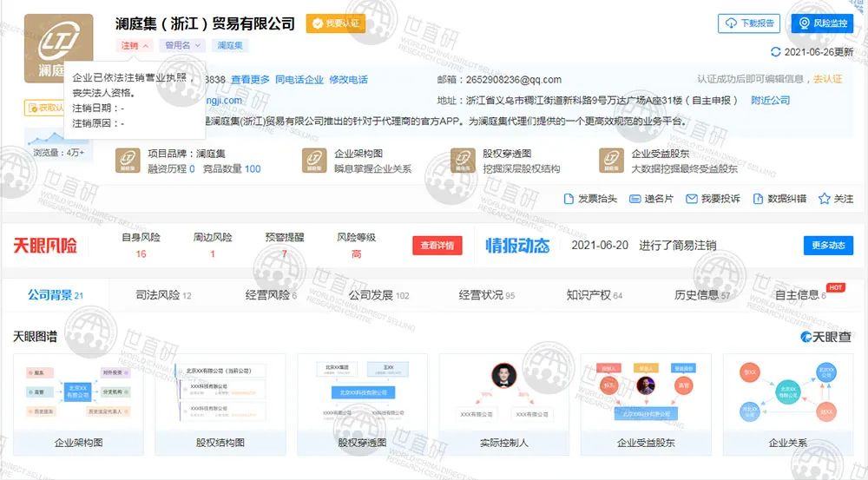
Task: Click the 更多动态 button
Action: click(x=828, y=246)
